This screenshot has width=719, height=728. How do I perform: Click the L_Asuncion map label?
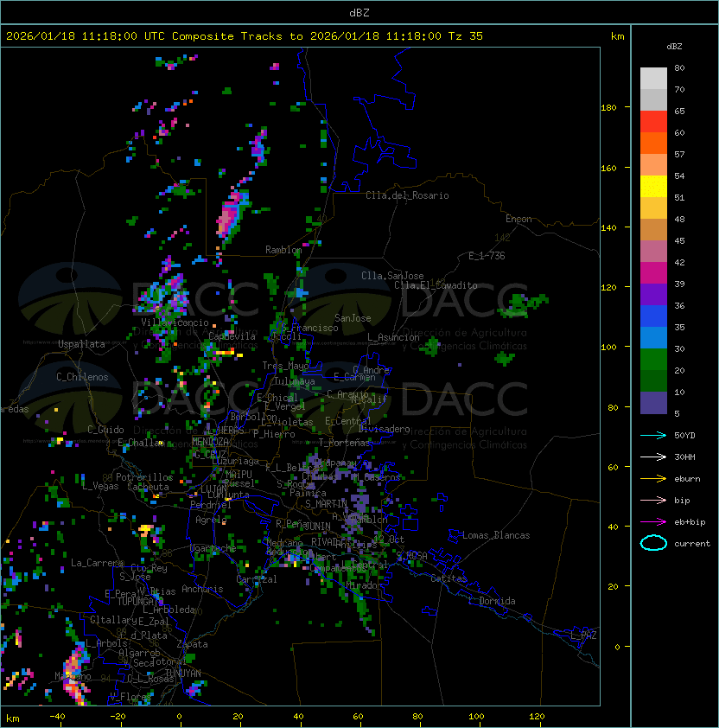393,337
